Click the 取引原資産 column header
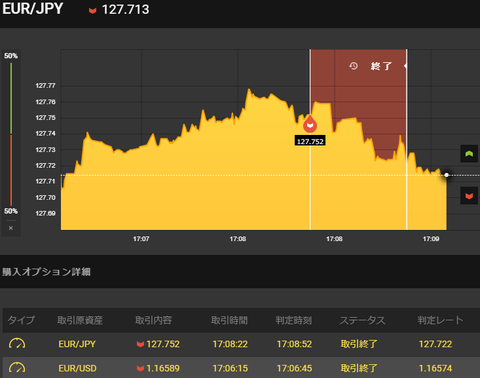Image resolution: width=480 pixels, height=378 pixels. (x=80, y=320)
